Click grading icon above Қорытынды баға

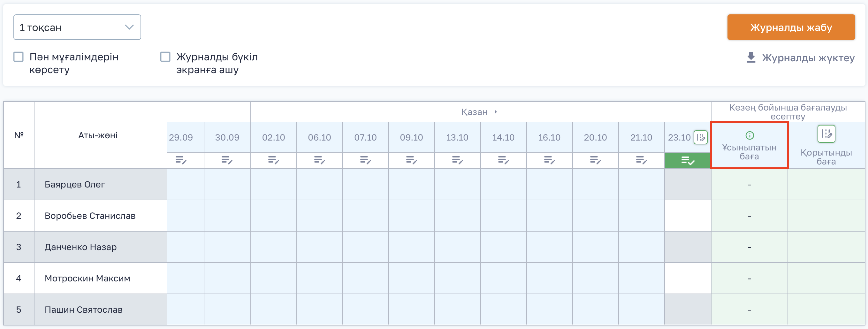coord(826,134)
